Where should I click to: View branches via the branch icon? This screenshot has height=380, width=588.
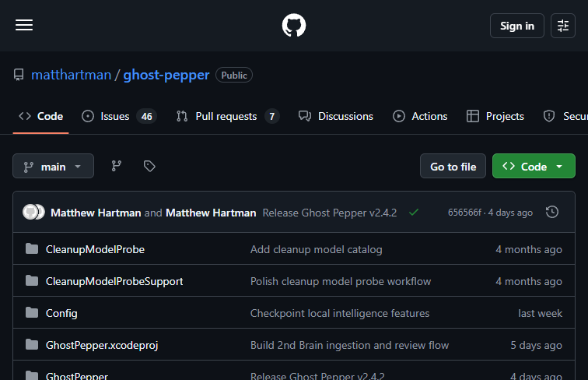[116, 166]
